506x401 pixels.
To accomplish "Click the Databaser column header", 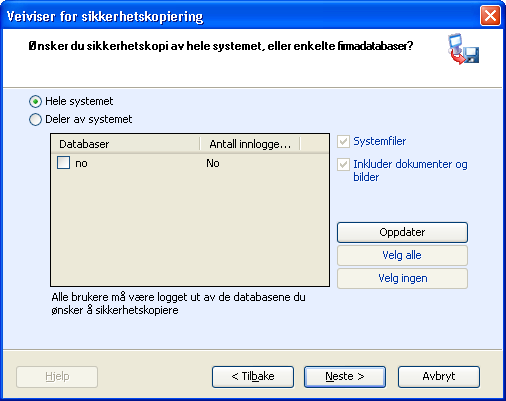I will 125,144.
